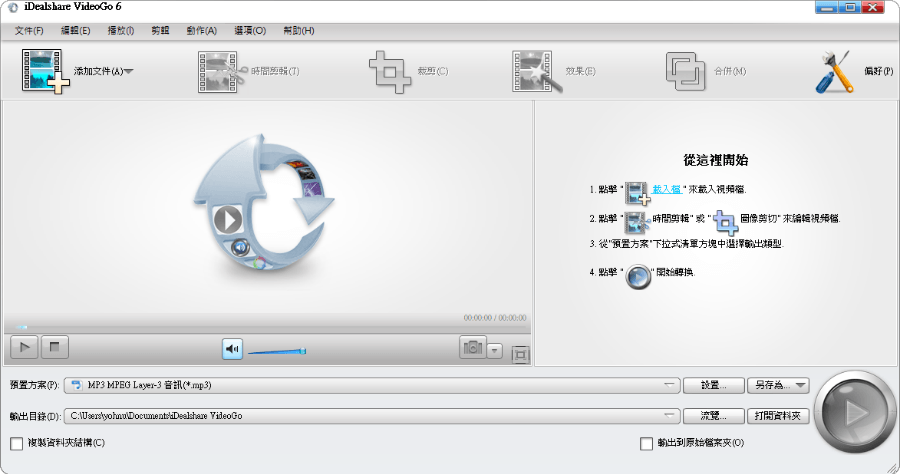The width and height of the screenshot is (900, 474).
Task: Select the Crop (裁剪) tool icon
Action: (390, 72)
